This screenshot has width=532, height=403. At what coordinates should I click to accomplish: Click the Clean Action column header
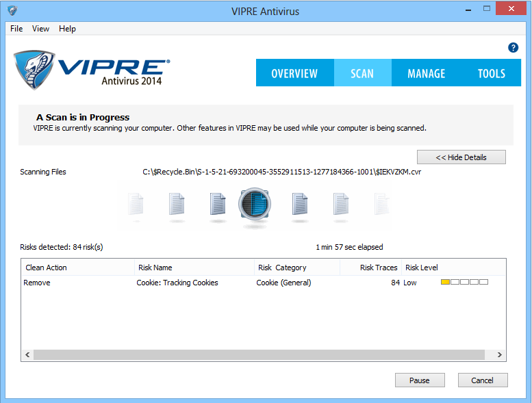tap(77, 268)
